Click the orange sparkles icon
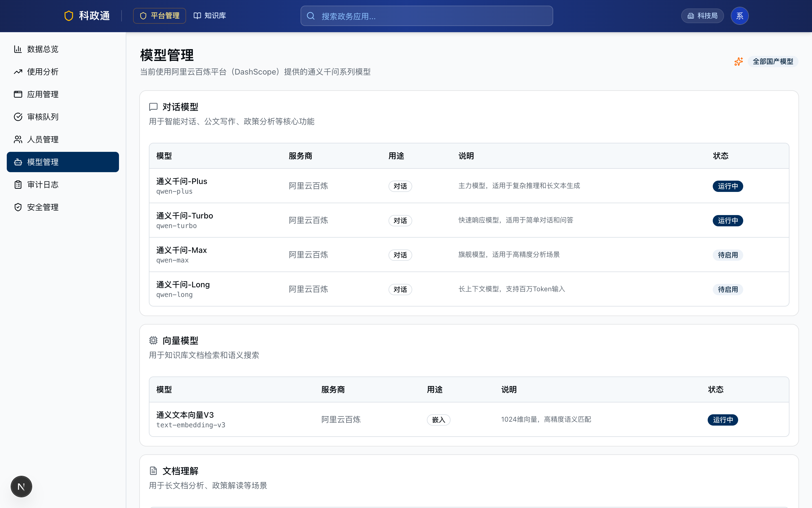Image resolution: width=812 pixels, height=508 pixels. click(x=738, y=62)
